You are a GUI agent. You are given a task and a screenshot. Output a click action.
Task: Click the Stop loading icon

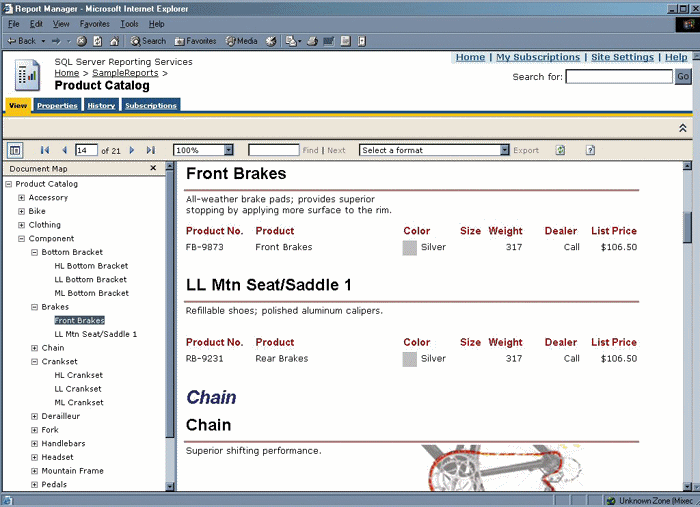(81, 41)
